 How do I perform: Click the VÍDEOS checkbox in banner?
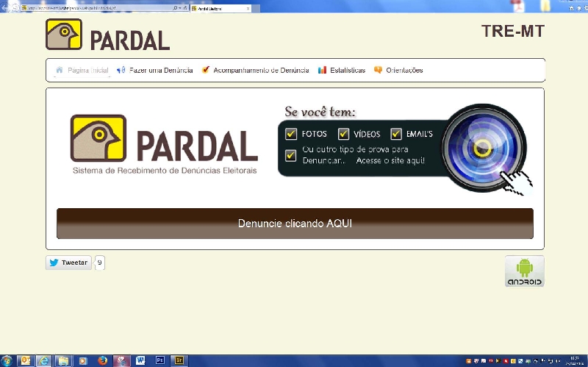(343, 134)
